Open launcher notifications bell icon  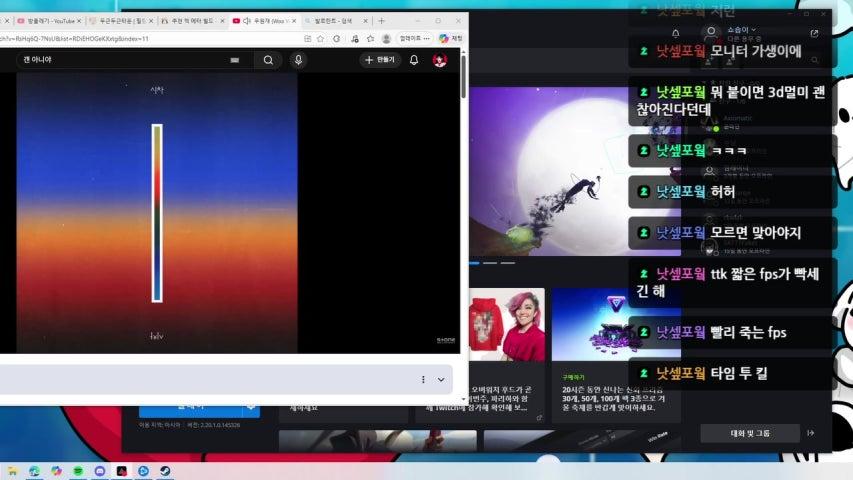click(x=676, y=33)
